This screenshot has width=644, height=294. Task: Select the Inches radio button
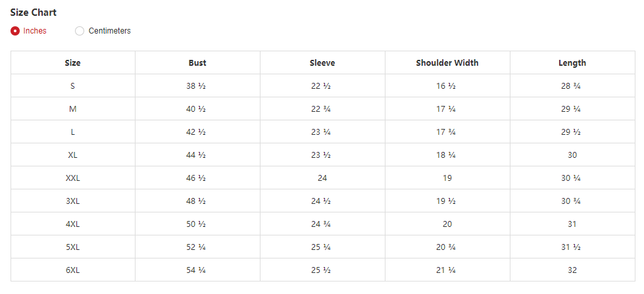(x=15, y=31)
